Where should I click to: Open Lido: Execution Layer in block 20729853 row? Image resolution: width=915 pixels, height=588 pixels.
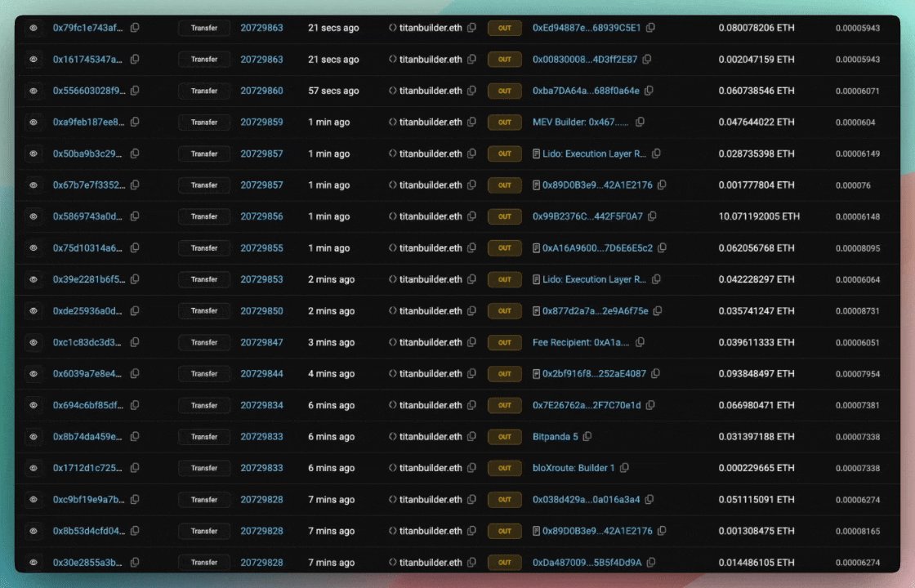click(594, 279)
